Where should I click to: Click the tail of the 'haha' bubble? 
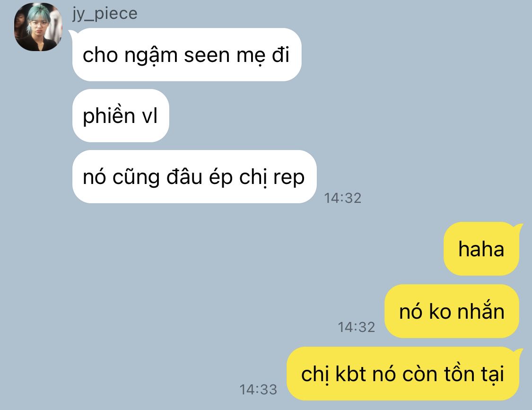[518, 227]
